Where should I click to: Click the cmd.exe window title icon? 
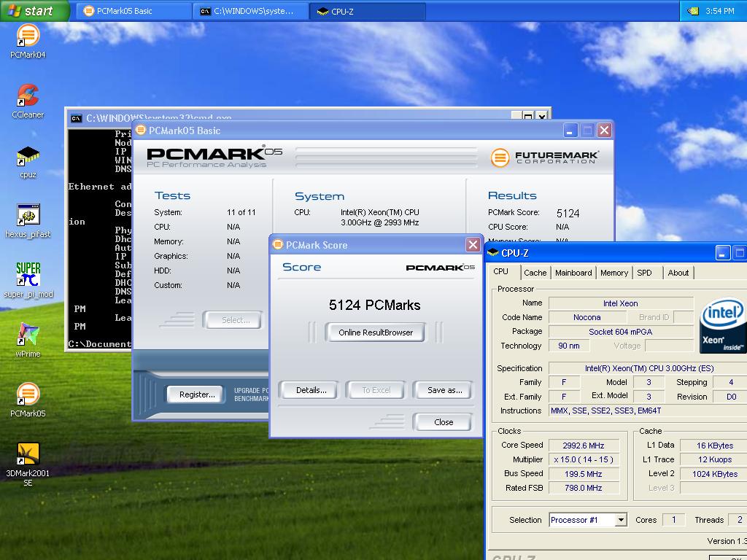click(x=76, y=118)
